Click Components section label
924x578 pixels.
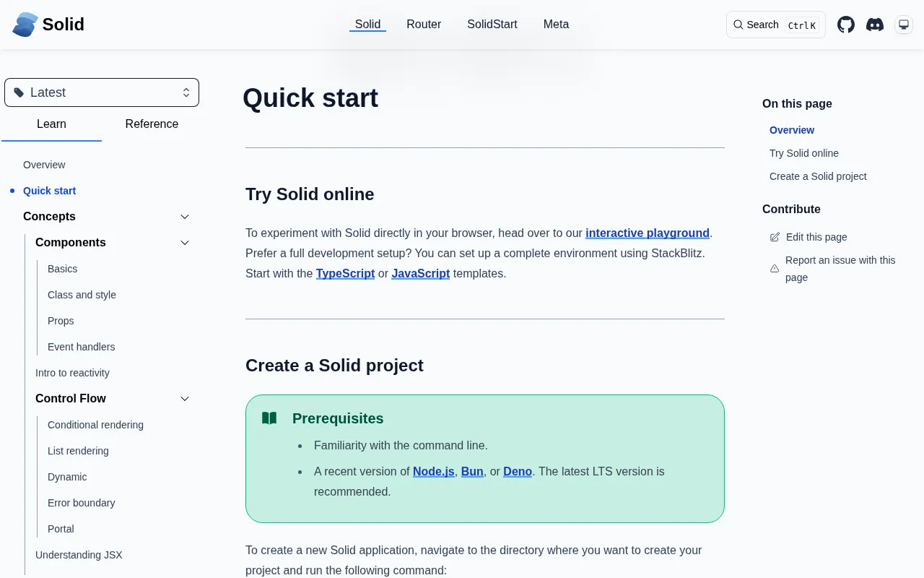click(71, 243)
